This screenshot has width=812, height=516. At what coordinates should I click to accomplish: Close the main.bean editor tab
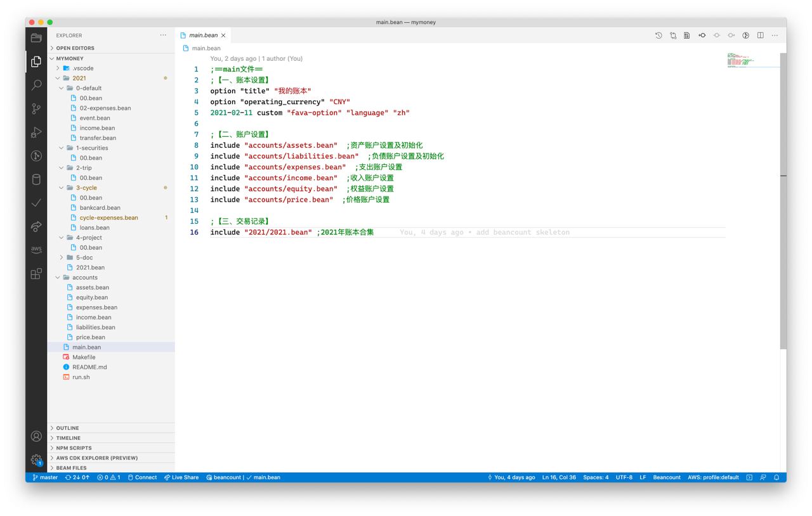pos(223,35)
